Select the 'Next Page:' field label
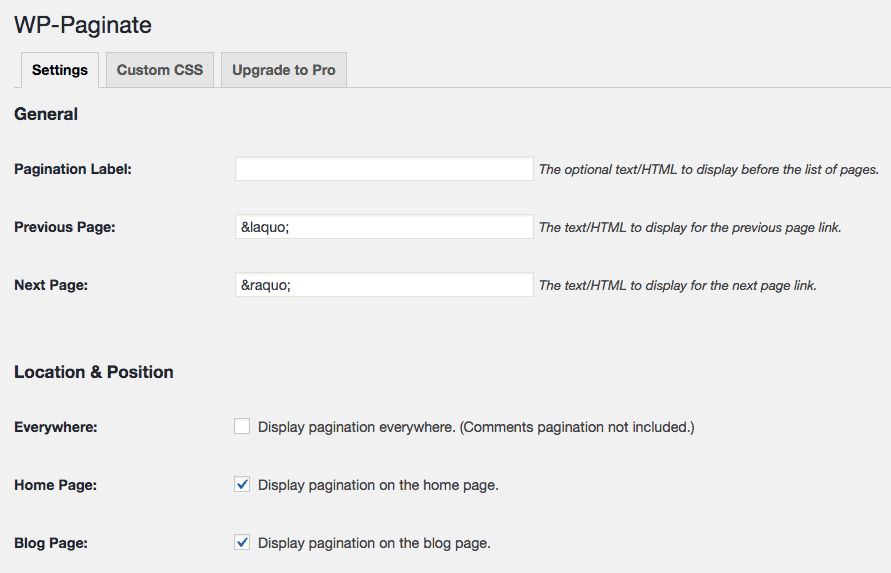Image resolution: width=891 pixels, height=573 pixels. point(51,285)
